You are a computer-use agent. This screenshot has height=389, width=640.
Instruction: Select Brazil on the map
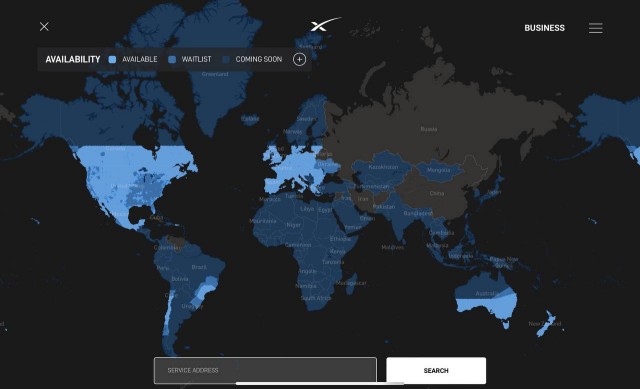tap(199, 267)
